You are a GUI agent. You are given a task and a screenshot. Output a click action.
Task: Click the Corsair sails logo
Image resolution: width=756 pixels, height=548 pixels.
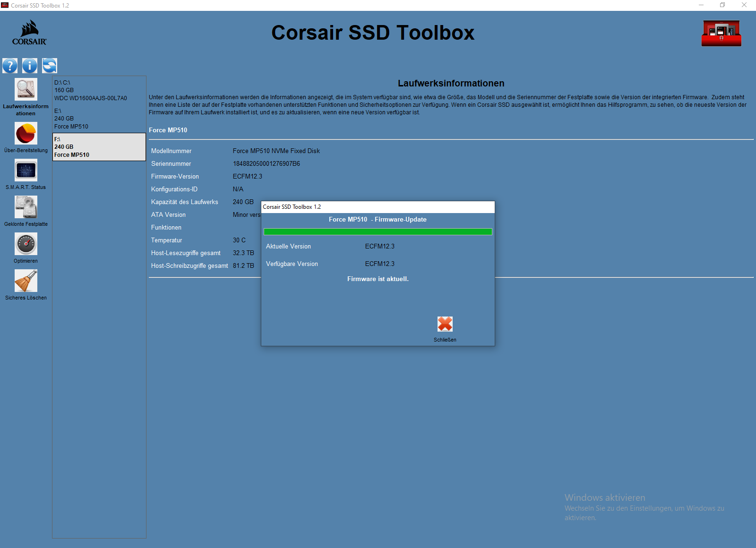coord(29,33)
